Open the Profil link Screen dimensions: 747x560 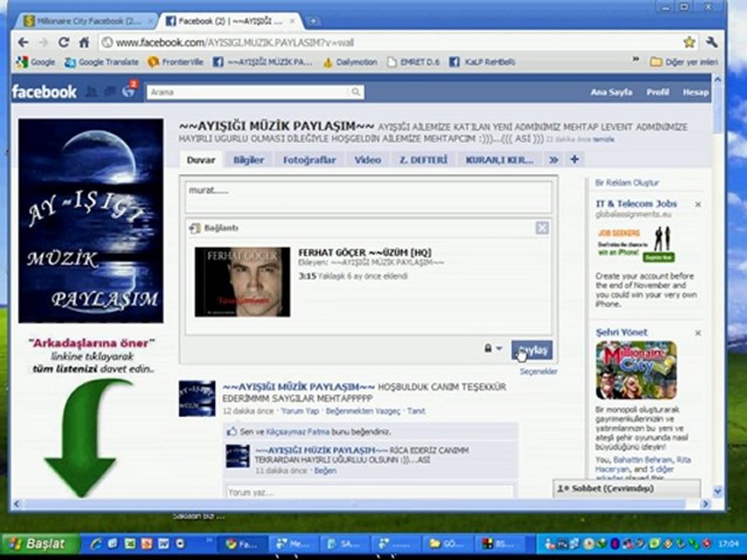point(658,92)
